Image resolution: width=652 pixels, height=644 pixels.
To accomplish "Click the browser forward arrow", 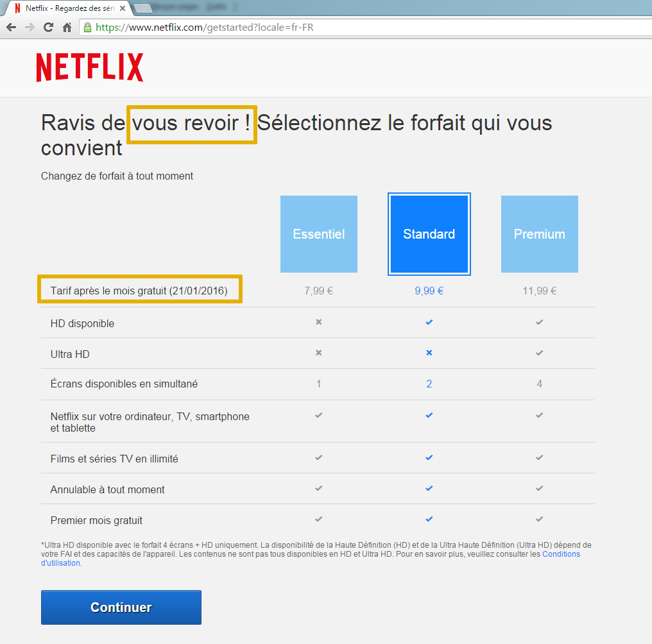I will click(x=30, y=28).
